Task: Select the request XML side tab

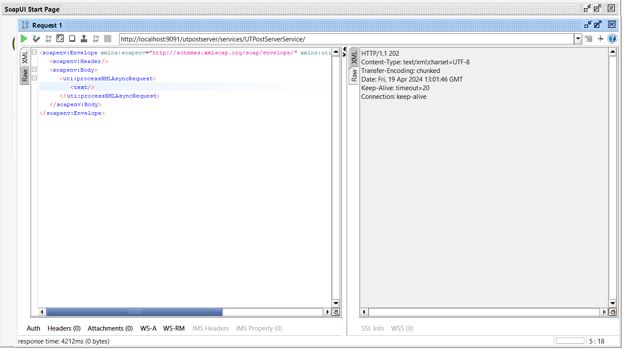Action: point(25,57)
